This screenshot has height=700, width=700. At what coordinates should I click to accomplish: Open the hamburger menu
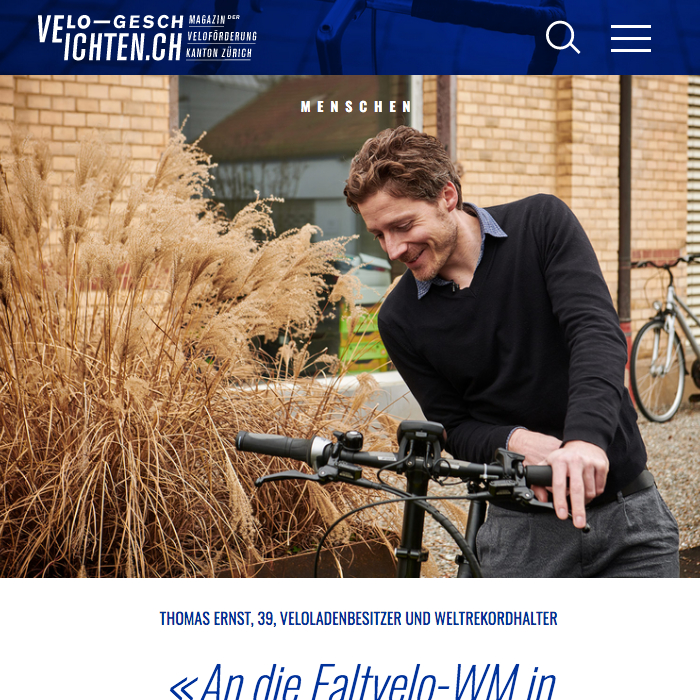tap(631, 38)
